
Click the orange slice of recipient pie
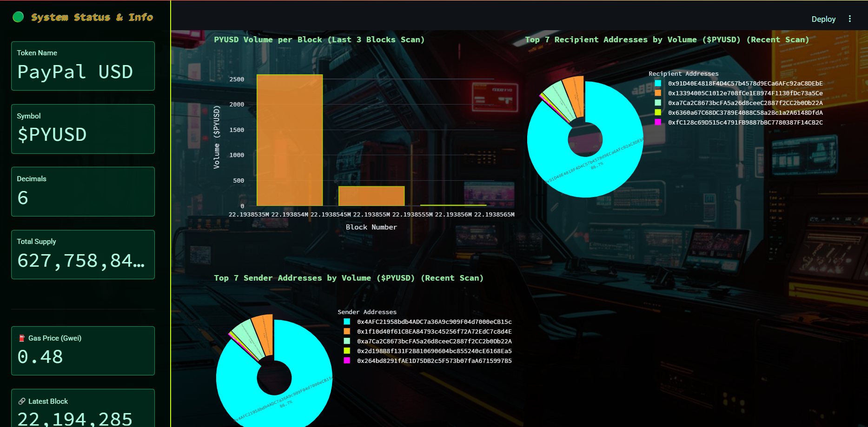click(575, 97)
